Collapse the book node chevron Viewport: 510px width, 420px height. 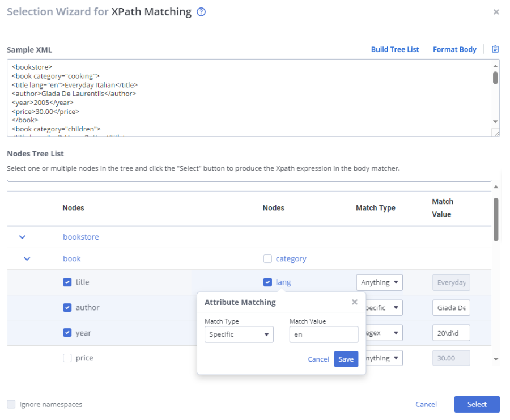(27, 258)
